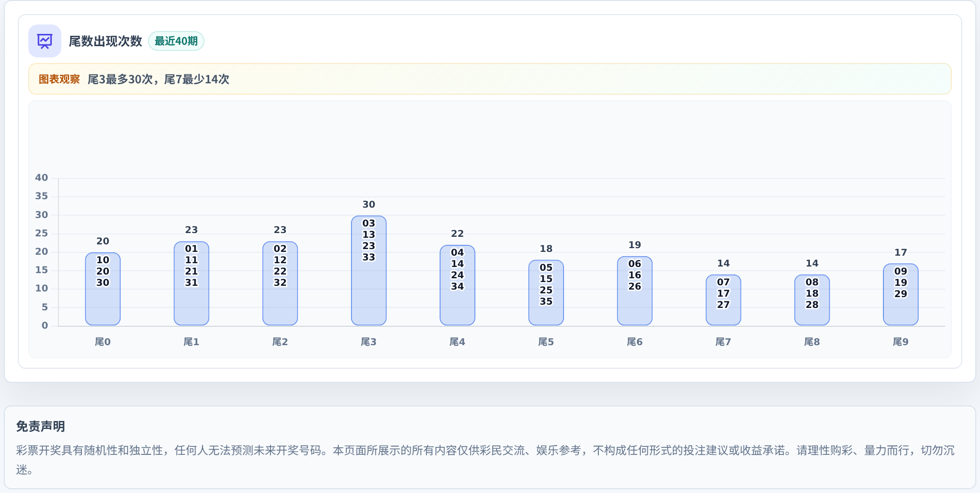Image resolution: width=980 pixels, height=493 pixels.
Task: Click the 尾6 x-axis label
Action: coord(635,342)
